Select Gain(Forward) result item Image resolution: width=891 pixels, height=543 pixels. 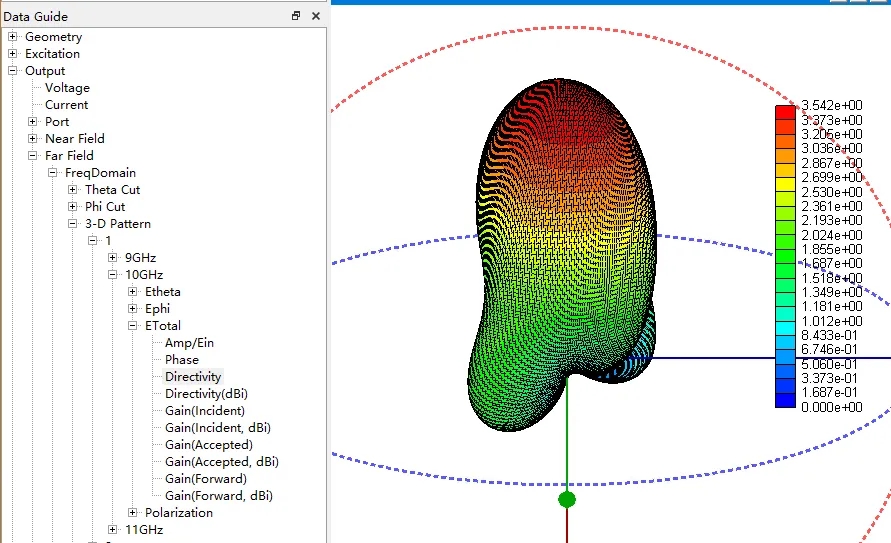(x=206, y=479)
